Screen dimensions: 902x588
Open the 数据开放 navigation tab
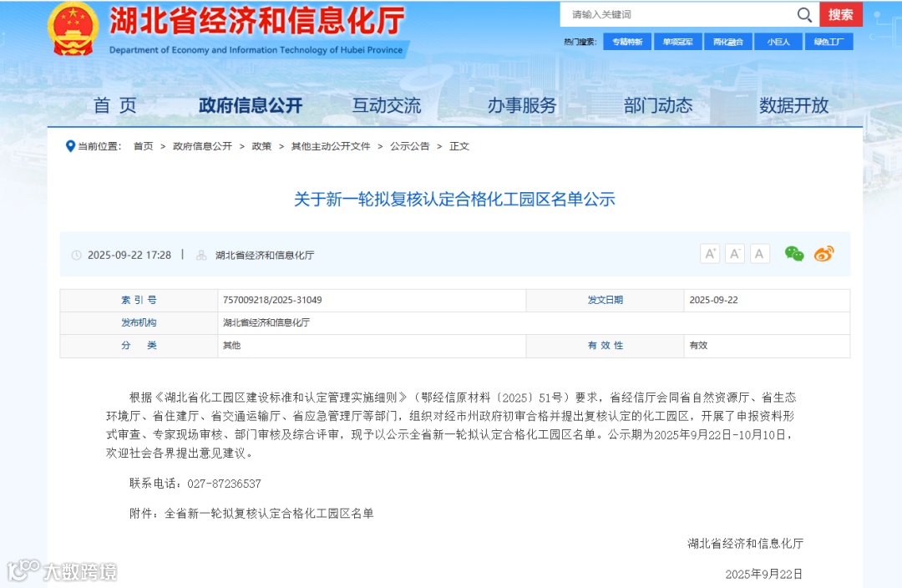(x=794, y=105)
